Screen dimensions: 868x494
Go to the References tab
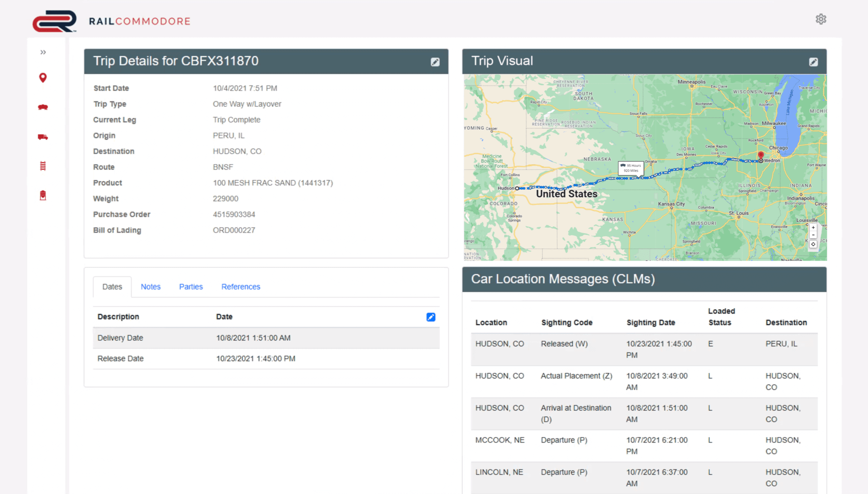[x=240, y=287]
